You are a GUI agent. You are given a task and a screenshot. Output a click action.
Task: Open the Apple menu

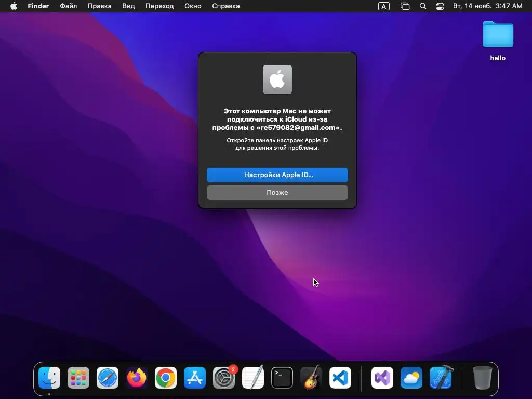coord(14,6)
